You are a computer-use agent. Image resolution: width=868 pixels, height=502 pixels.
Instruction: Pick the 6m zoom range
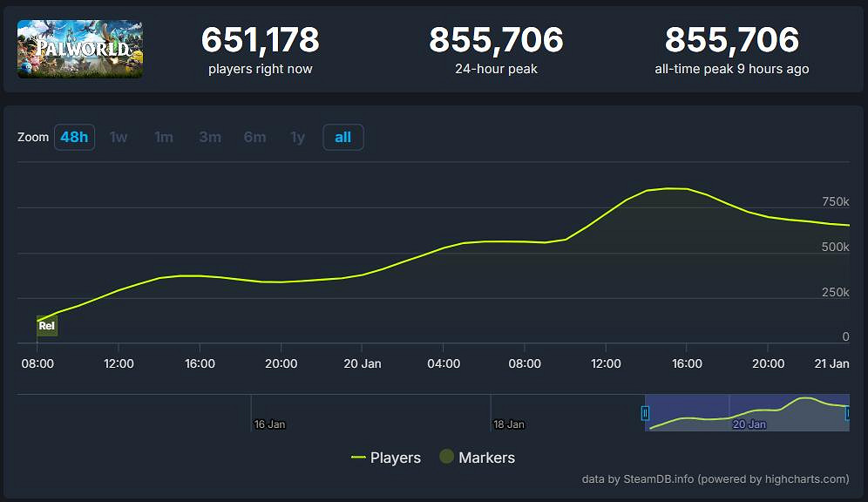tap(254, 137)
